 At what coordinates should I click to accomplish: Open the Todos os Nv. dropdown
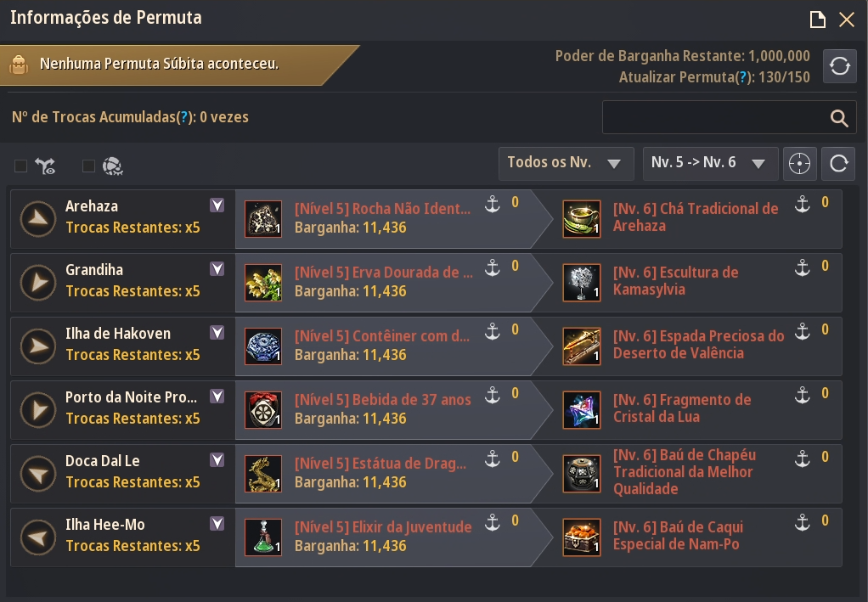[x=566, y=163]
